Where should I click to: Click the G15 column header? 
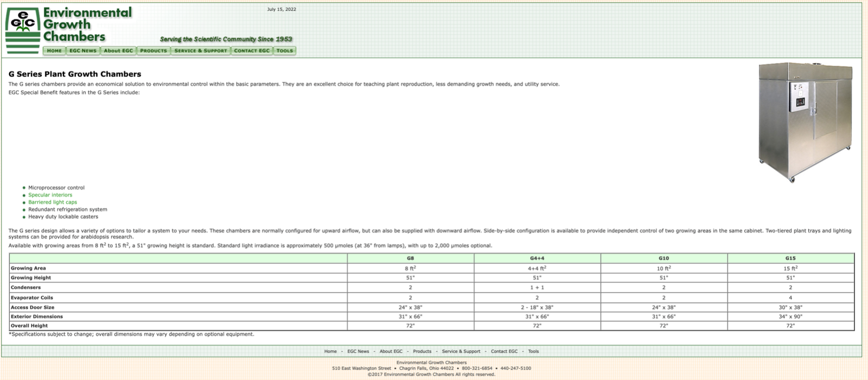tap(790, 258)
